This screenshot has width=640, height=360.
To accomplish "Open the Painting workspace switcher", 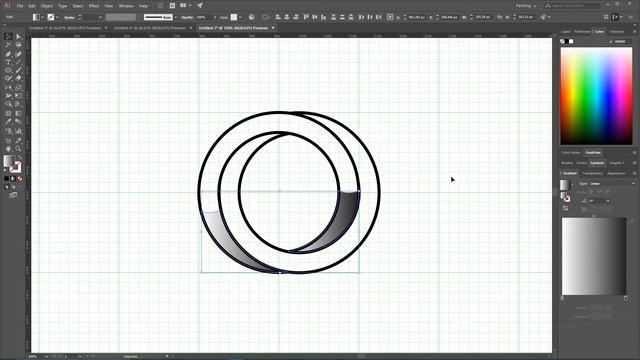I will point(526,6).
